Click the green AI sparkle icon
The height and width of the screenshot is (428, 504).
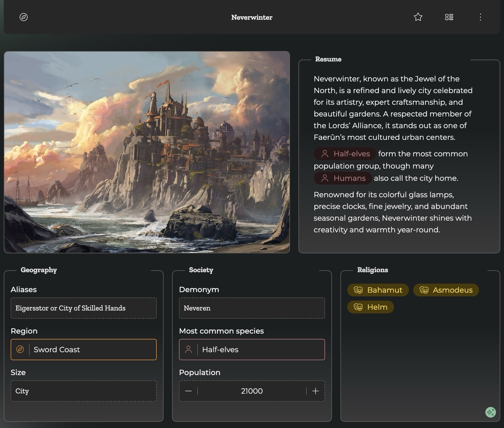click(490, 412)
